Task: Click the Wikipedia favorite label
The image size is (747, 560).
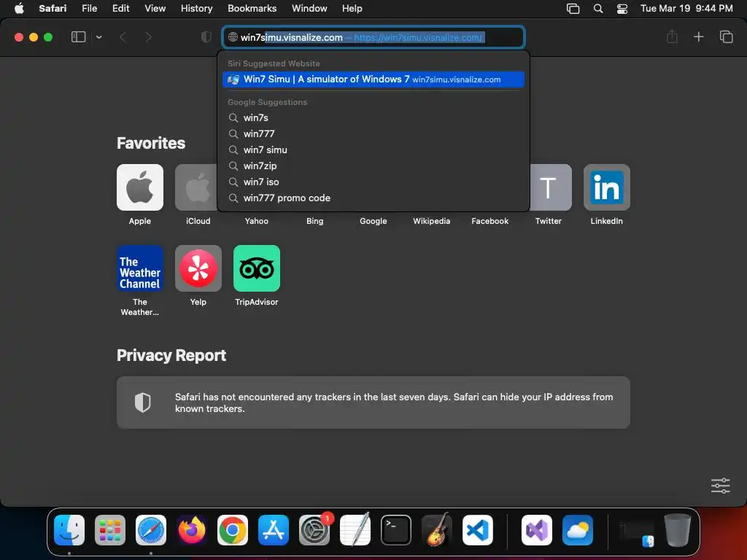Action: coord(432,221)
